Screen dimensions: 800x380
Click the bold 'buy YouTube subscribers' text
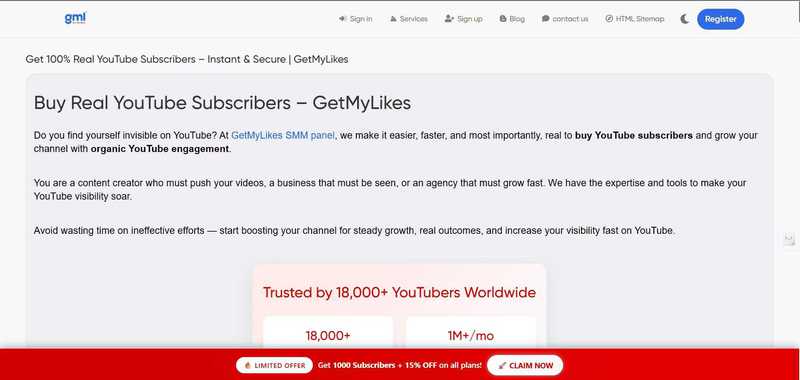pos(634,136)
